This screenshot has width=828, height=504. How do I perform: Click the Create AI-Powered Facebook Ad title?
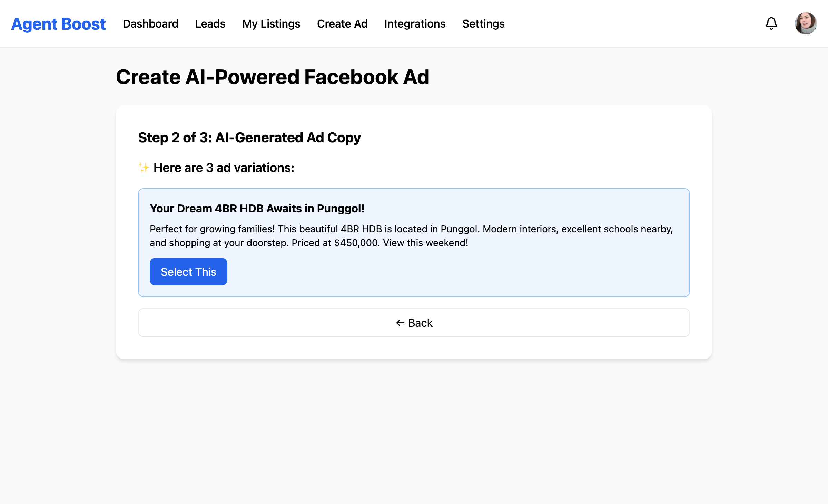click(x=273, y=77)
